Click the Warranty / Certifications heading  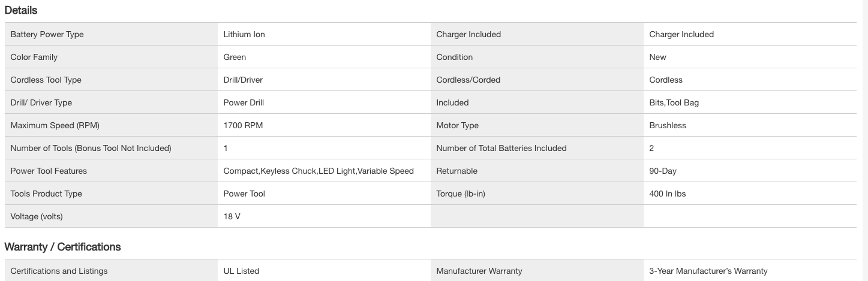point(62,247)
